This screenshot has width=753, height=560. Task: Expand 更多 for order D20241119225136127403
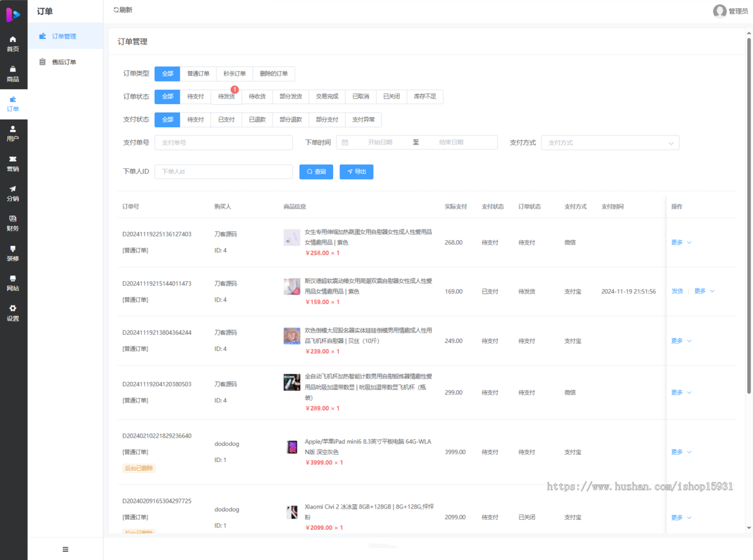681,242
